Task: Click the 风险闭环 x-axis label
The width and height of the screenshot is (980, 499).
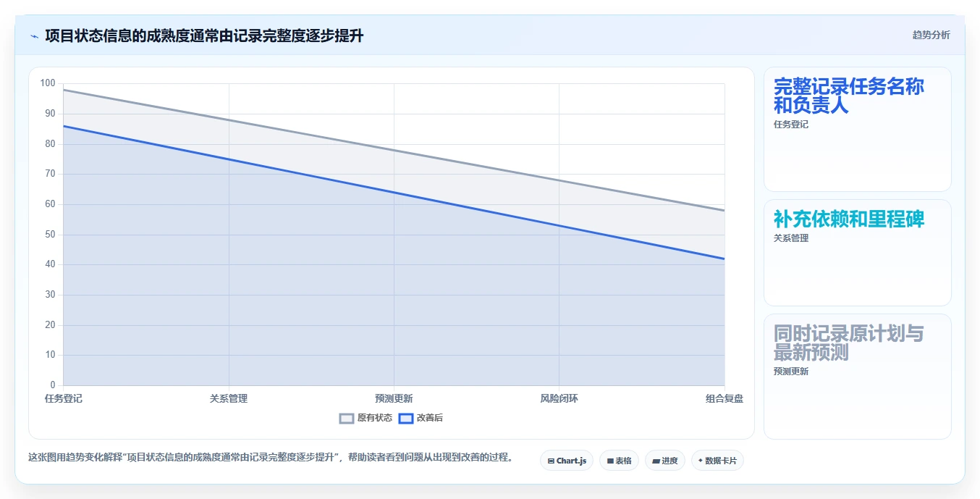Action: click(559, 398)
